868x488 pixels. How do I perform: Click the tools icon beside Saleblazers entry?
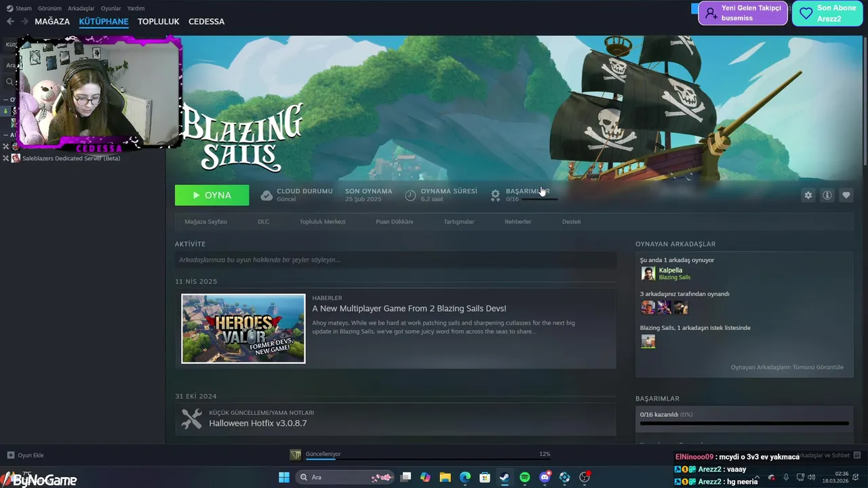click(6, 158)
